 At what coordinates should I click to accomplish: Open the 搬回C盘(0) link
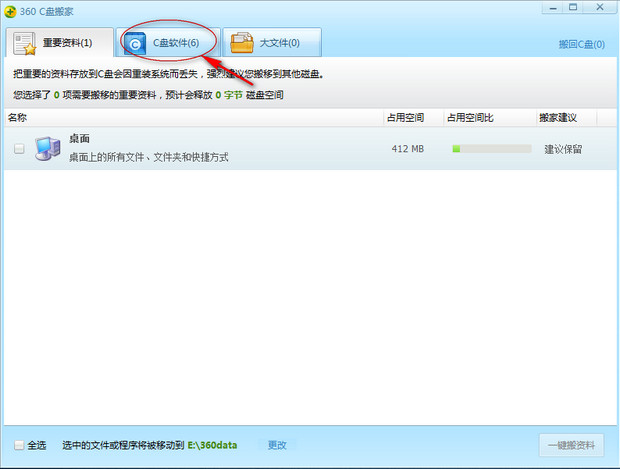click(x=582, y=44)
